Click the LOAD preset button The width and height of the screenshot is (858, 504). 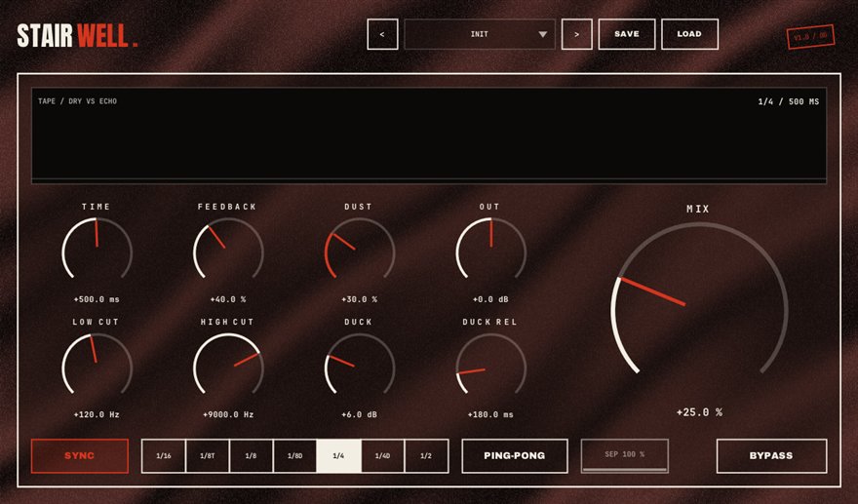689,34
